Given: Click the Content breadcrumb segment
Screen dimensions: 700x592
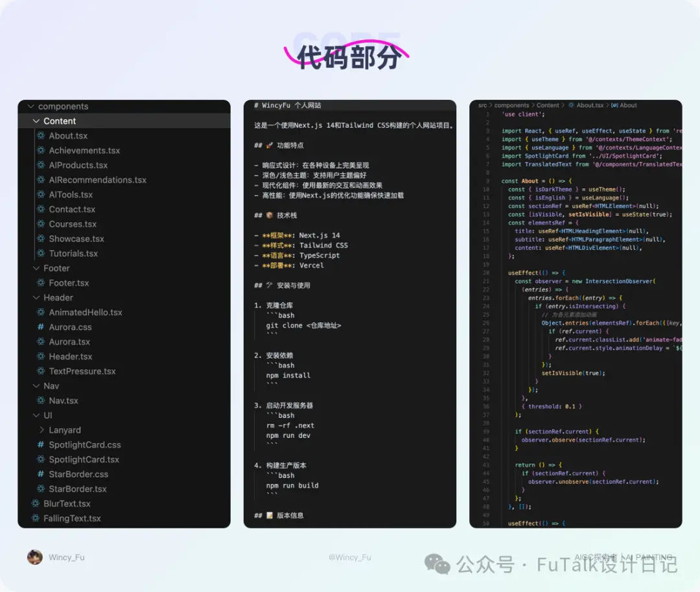Looking at the screenshot, I should point(547,106).
